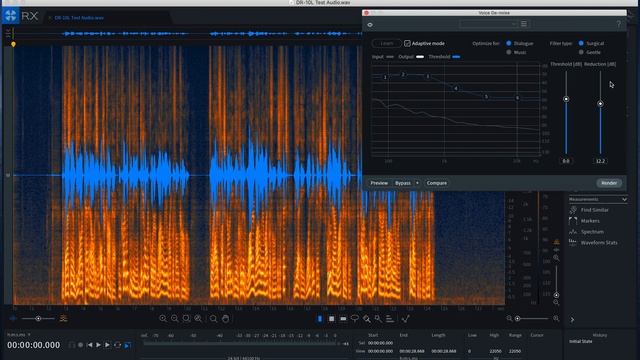Adjust the Reduction slider handle
The height and width of the screenshot is (360, 640).
point(600,104)
